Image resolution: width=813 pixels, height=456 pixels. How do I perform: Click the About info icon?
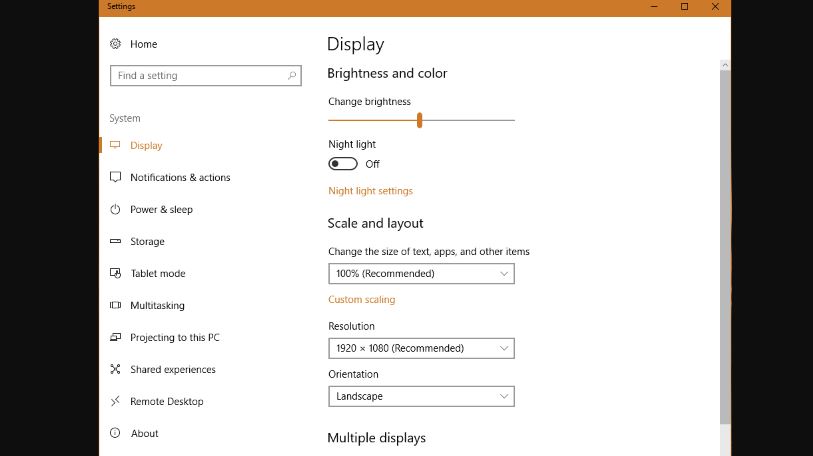point(115,433)
